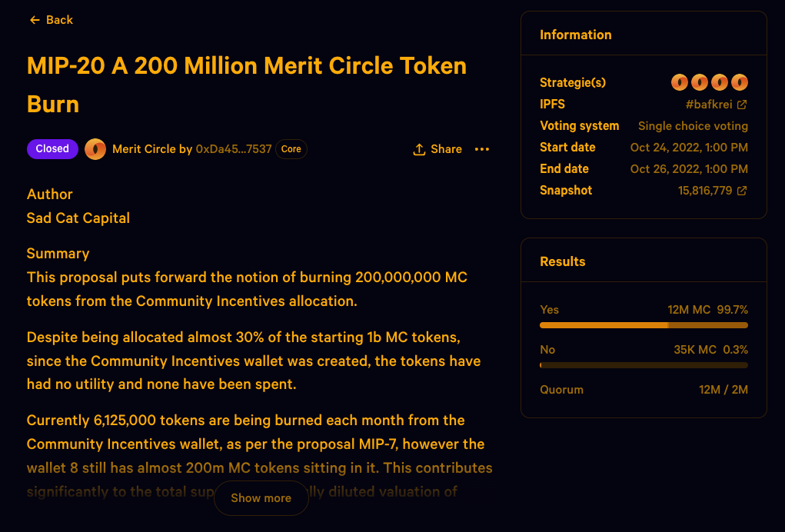Open the Snapshot block external link icon
This screenshot has height=532, width=785.
pos(742,191)
